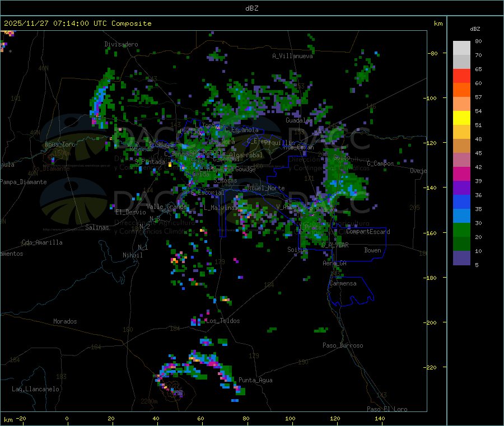Viewport: 504px width, 426px height.
Task: Click the Goudge map label
Action: pyautogui.click(x=245, y=169)
